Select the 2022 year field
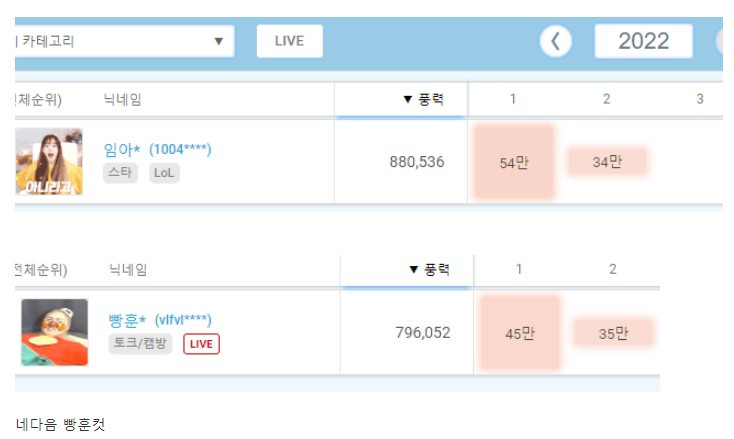This screenshot has height=439, width=734. 643,41
